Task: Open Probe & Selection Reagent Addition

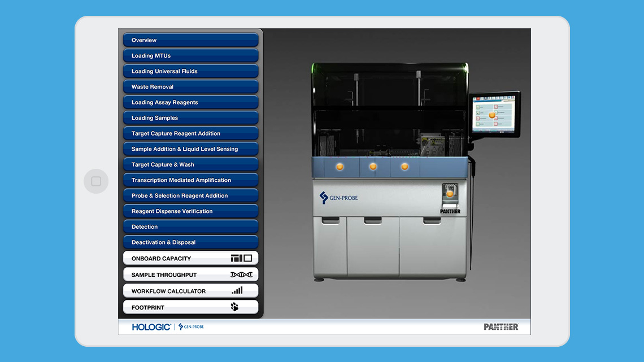Action: click(190, 196)
